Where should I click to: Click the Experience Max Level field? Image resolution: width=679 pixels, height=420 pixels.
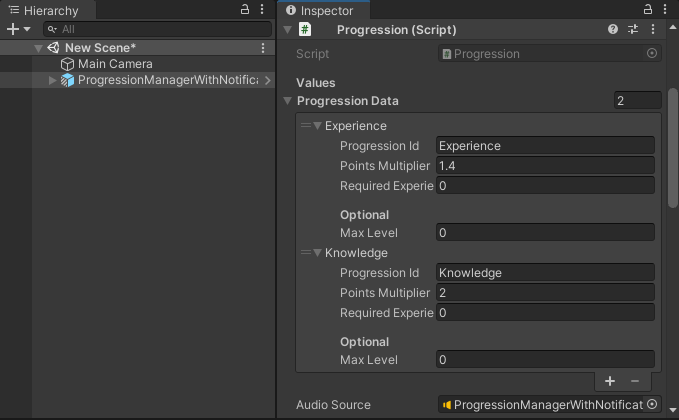click(545, 233)
